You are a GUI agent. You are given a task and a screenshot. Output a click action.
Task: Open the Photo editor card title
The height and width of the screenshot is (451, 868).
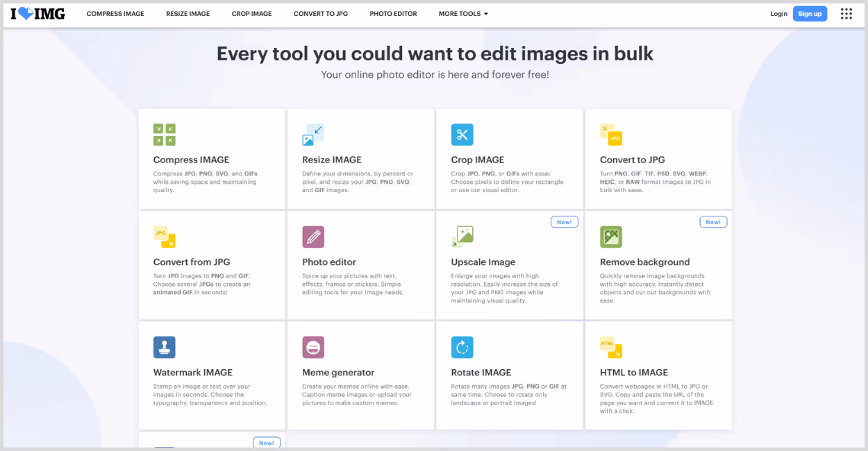coord(329,262)
